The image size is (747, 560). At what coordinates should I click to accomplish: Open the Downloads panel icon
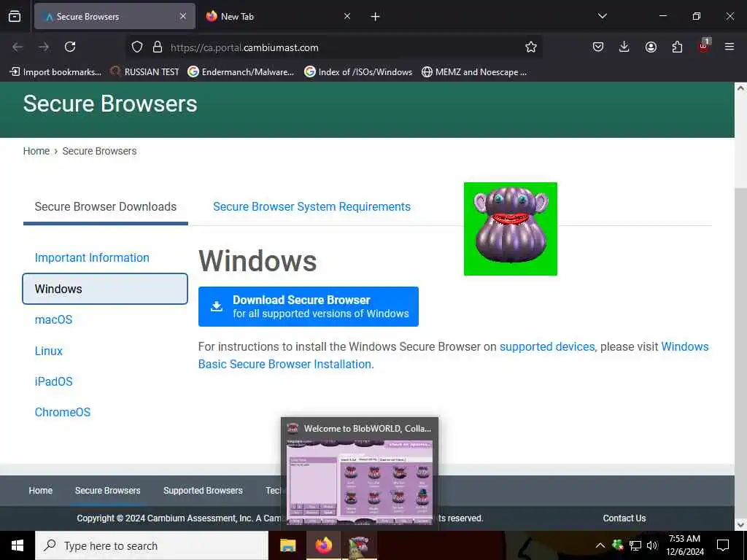624,47
